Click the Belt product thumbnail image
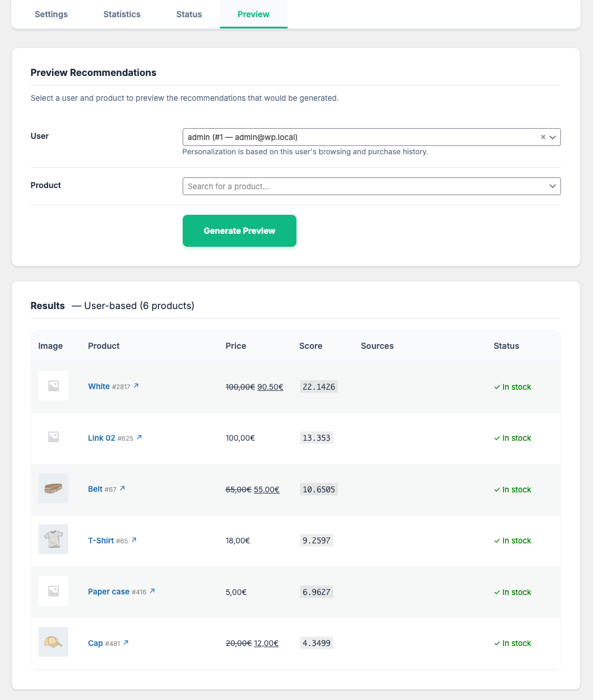593x700 pixels. pos(53,489)
